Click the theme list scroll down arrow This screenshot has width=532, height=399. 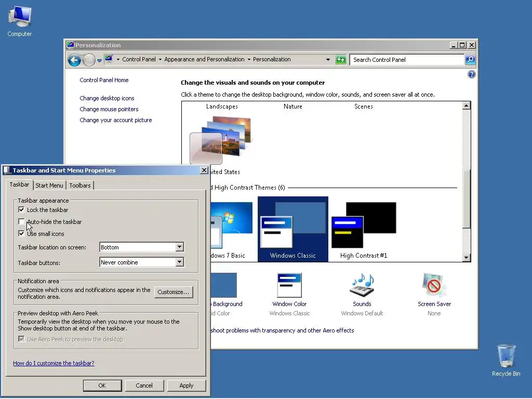pyautogui.click(x=466, y=258)
